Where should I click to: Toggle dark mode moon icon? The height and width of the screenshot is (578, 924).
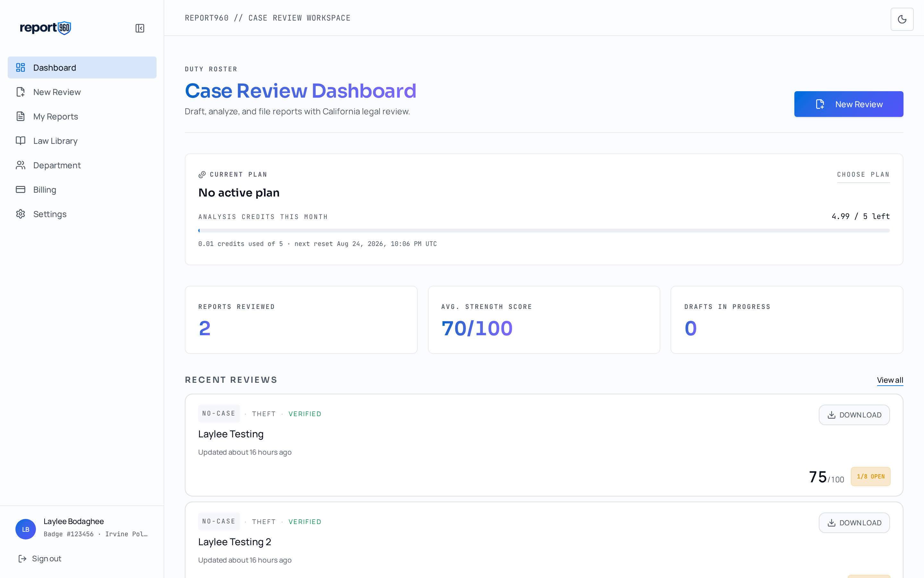click(x=902, y=19)
